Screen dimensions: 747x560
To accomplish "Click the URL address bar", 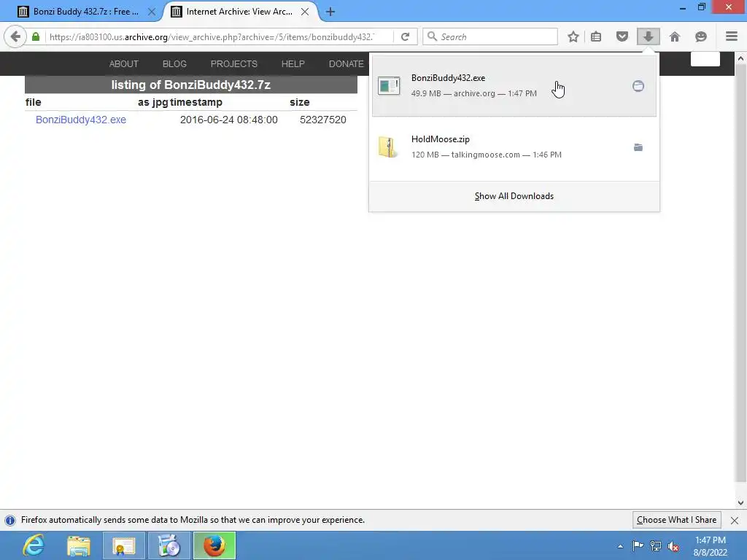I will tap(212, 36).
